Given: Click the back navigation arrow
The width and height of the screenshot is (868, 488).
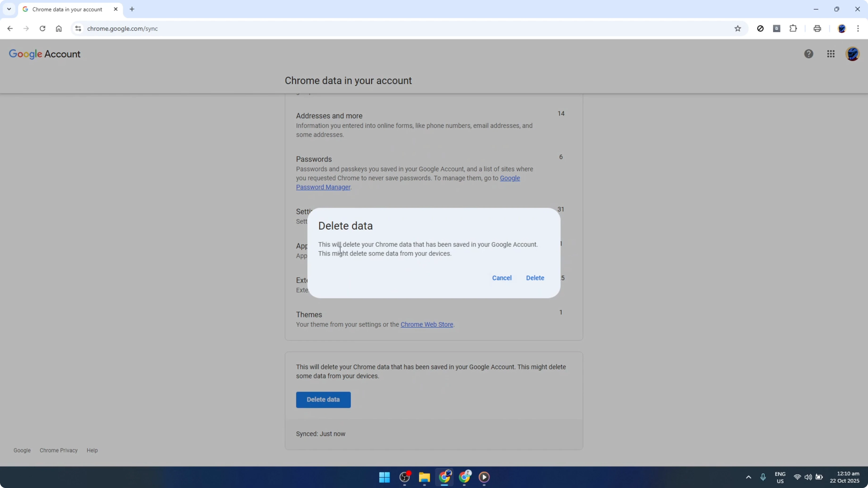Looking at the screenshot, I should 10,28.
